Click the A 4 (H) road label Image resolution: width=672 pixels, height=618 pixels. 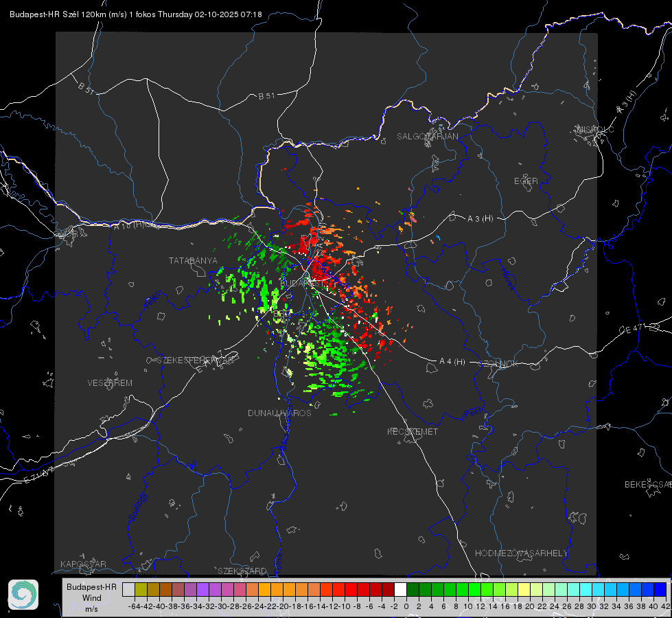pyautogui.click(x=452, y=362)
